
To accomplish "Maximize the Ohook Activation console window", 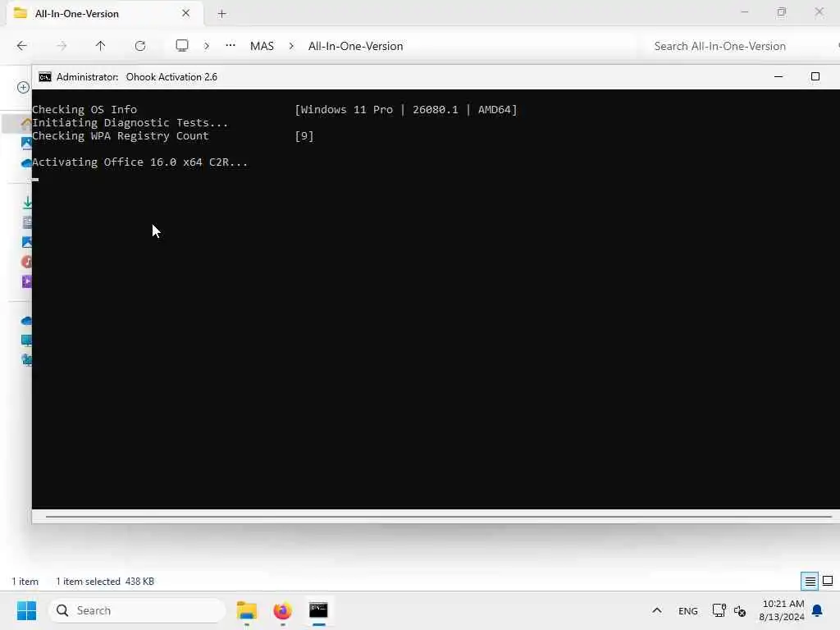I will 815,76.
